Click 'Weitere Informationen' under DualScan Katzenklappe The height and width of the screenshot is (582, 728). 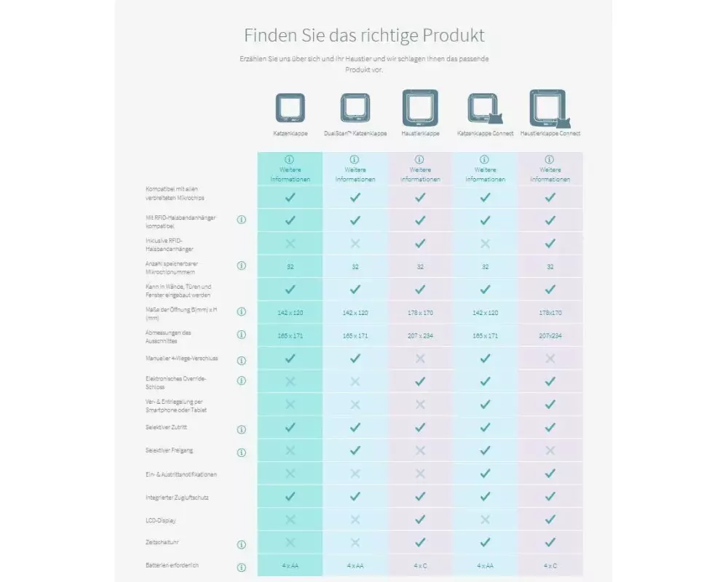pos(355,169)
